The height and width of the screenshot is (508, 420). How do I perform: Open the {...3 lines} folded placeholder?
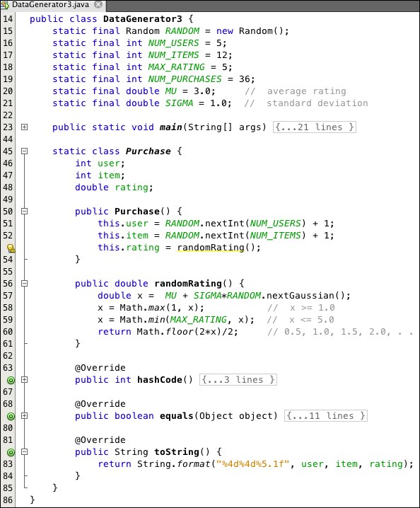238,380
